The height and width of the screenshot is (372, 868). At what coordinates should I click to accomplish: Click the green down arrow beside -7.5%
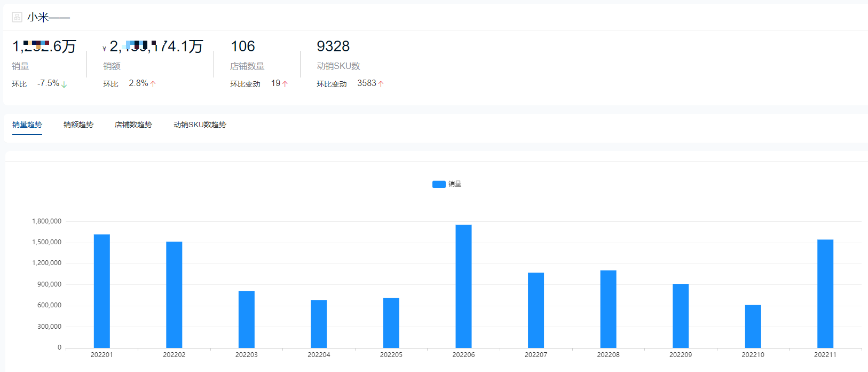click(x=64, y=84)
